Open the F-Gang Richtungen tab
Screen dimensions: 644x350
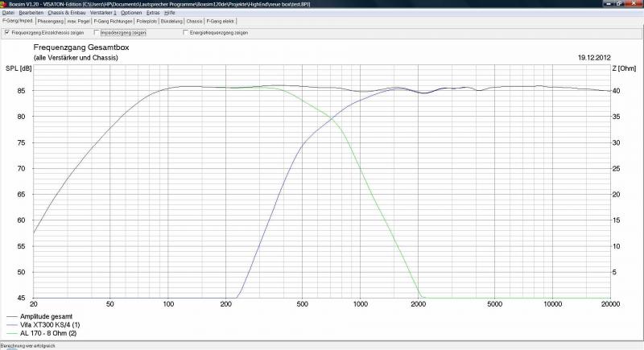(x=112, y=21)
